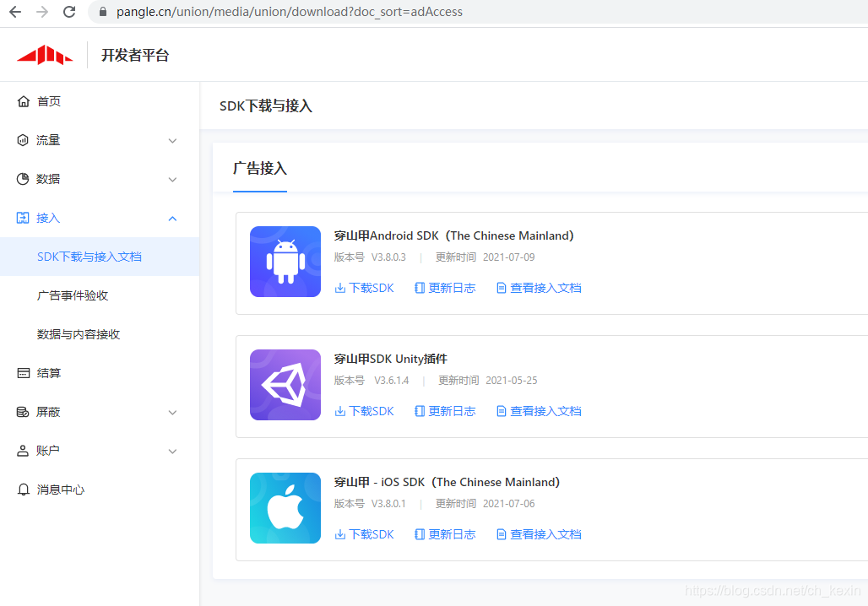The width and height of the screenshot is (868, 606).
Task: Click update date 2021-05-25
Action: 512,381
